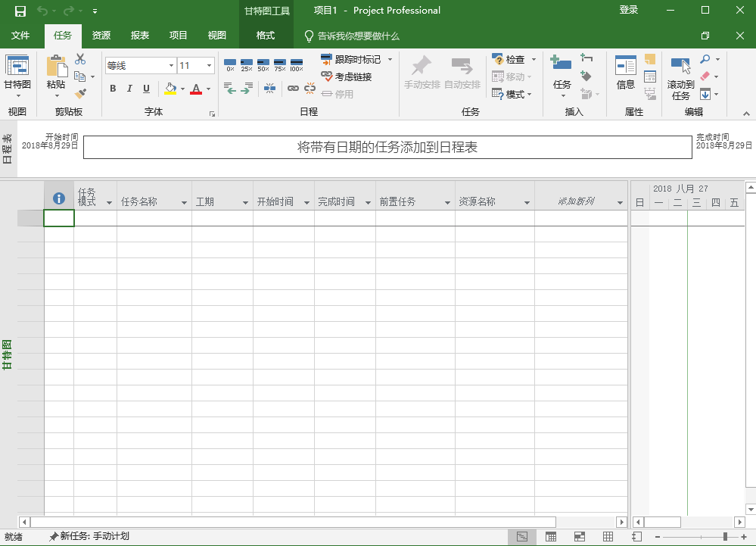Click 登录 sign-in link
The height and width of the screenshot is (546, 756).
[x=629, y=10]
